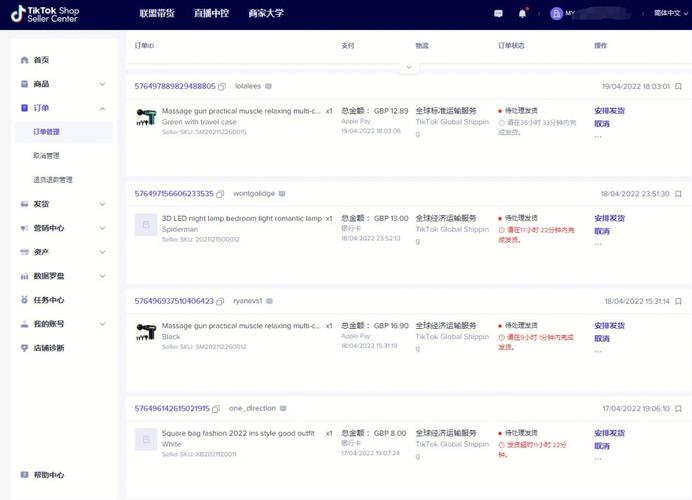The height and width of the screenshot is (500, 692).
Task: Click the chat icon beside buyer ryanevs1
Action: [270, 301]
